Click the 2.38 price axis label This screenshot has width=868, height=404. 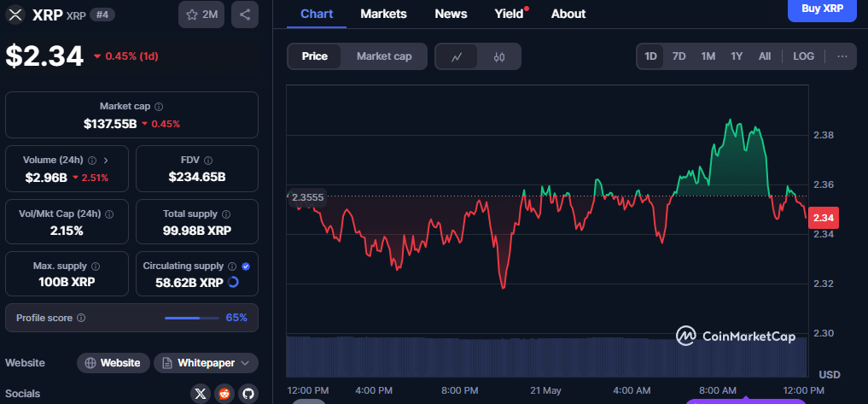click(x=823, y=135)
